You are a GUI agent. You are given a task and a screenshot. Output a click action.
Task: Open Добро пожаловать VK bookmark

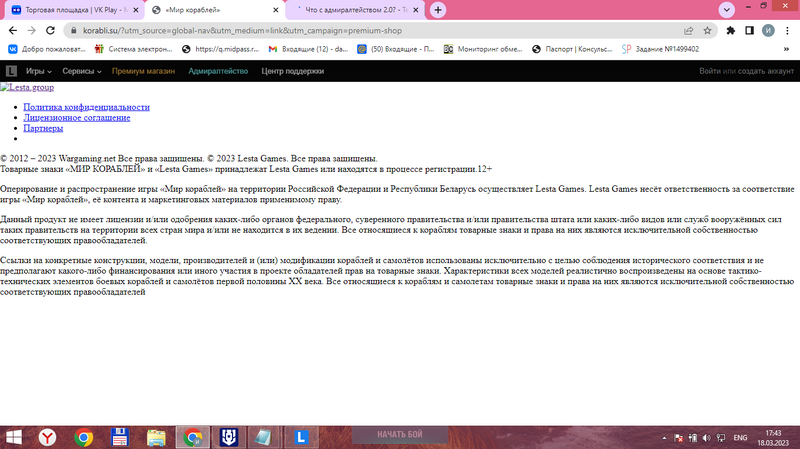pos(47,49)
